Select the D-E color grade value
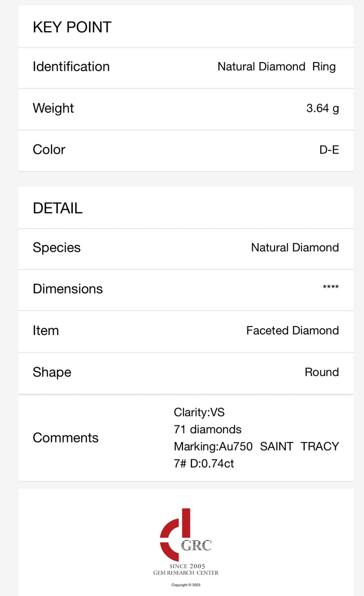 tap(329, 150)
